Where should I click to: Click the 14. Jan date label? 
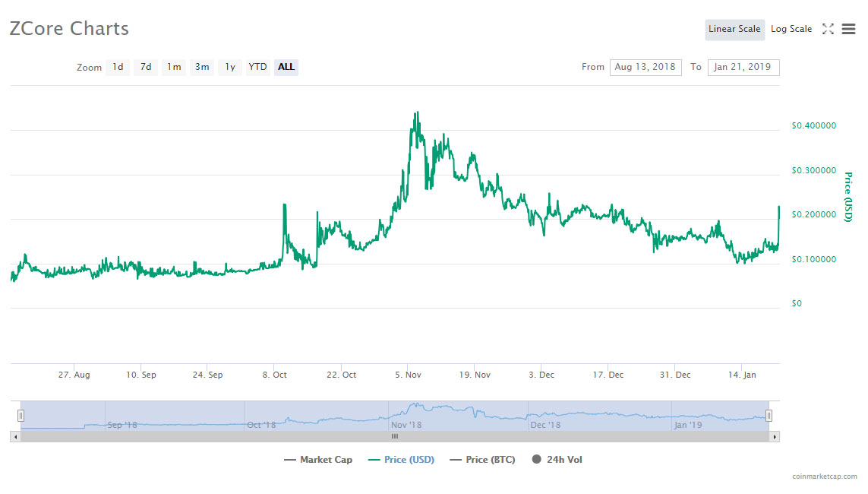click(x=742, y=375)
